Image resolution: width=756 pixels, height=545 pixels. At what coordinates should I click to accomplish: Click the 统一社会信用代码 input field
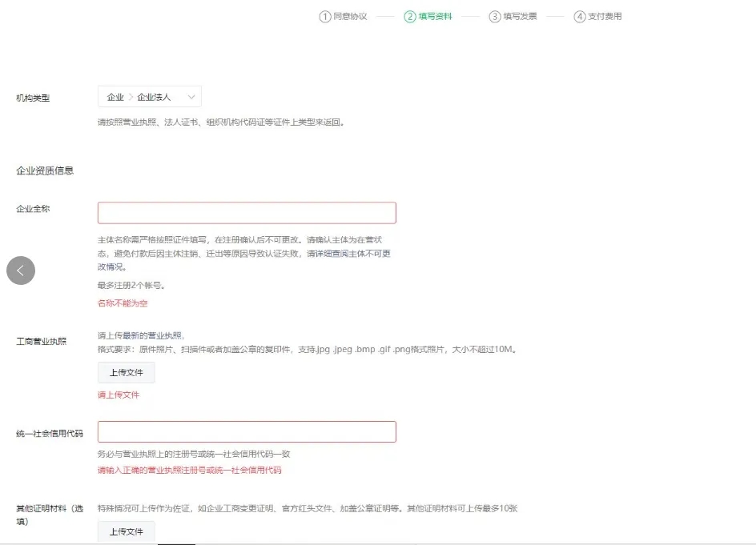coord(247,431)
